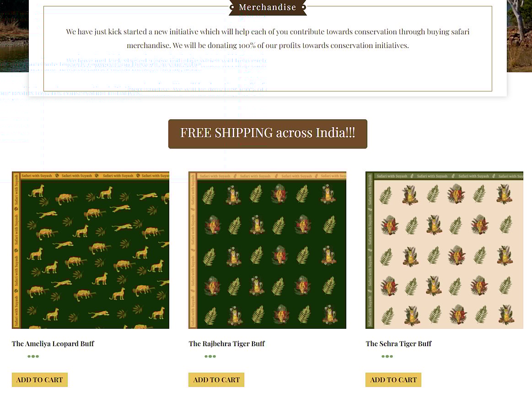Add The Ameliya Leopard Buff to cart
532x396 pixels.
pos(40,380)
